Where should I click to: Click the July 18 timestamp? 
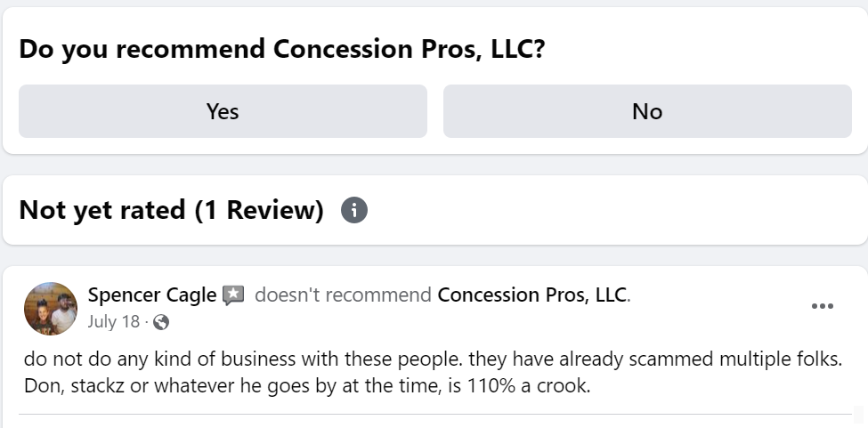(114, 321)
